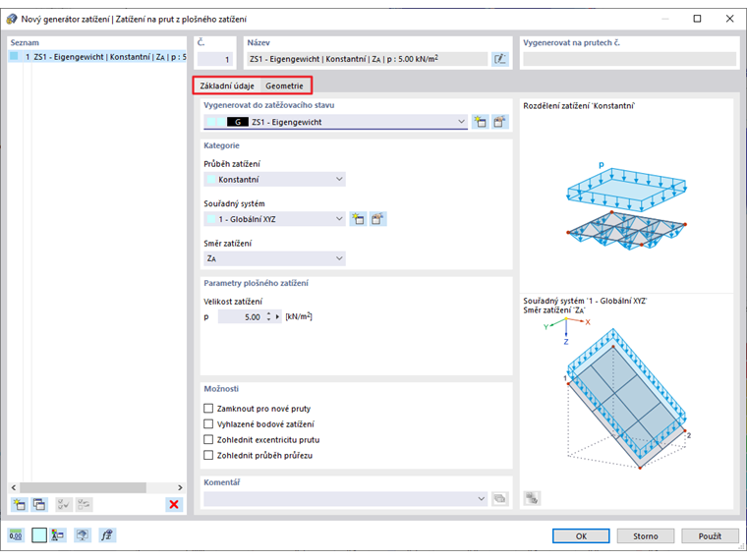This screenshot has height=560, width=747.
Task: Adjust load value p with spinner arrows
Action: 268,316
